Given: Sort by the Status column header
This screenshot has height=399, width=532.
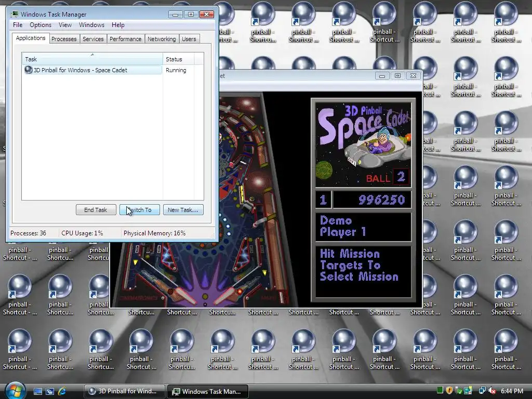Looking at the screenshot, I should 178,59.
